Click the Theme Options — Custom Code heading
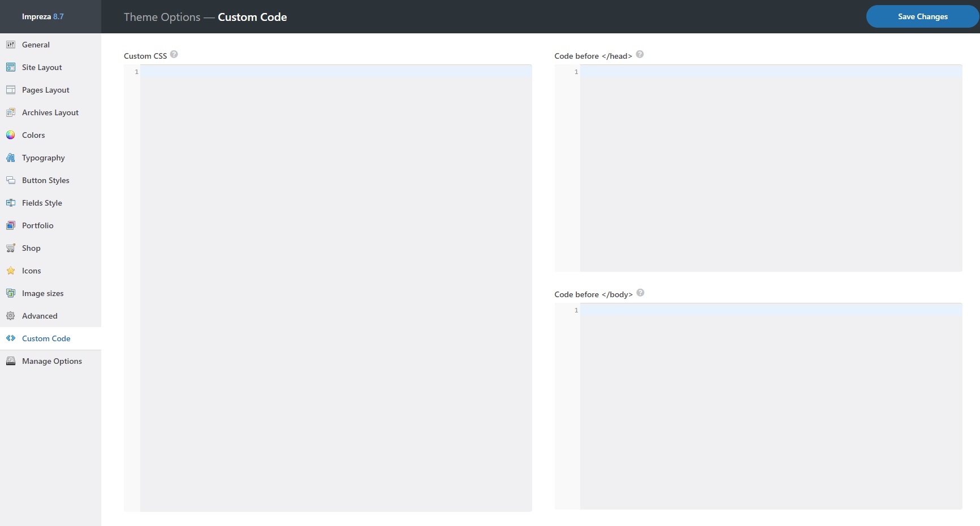 coord(205,17)
